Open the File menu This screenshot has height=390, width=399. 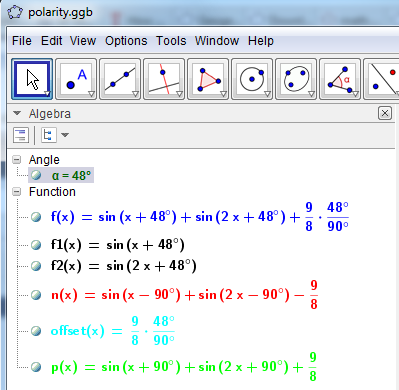pyautogui.click(x=22, y=41)
